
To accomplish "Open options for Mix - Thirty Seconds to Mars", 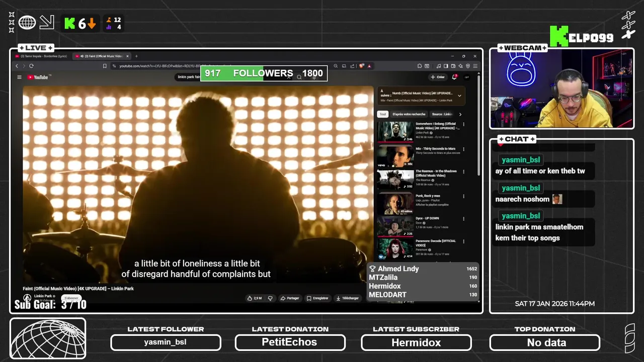I will pyautogui.click(x=464, y=149).
